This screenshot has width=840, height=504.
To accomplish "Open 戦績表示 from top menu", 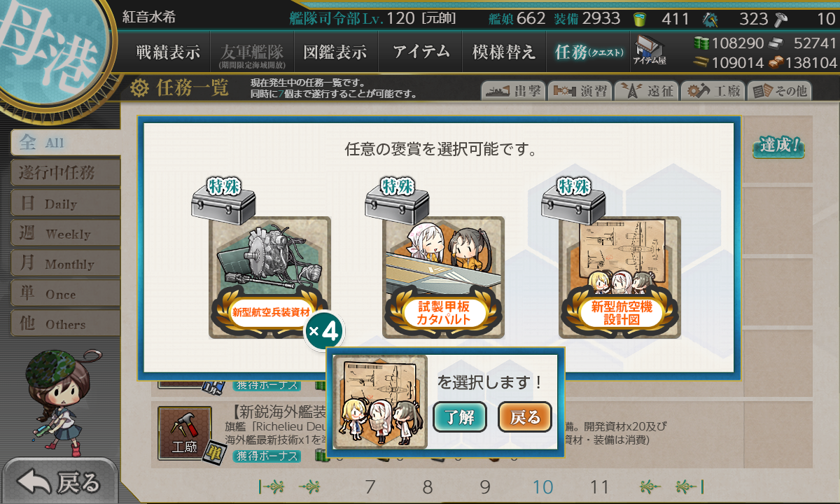I will click(168, 52).
